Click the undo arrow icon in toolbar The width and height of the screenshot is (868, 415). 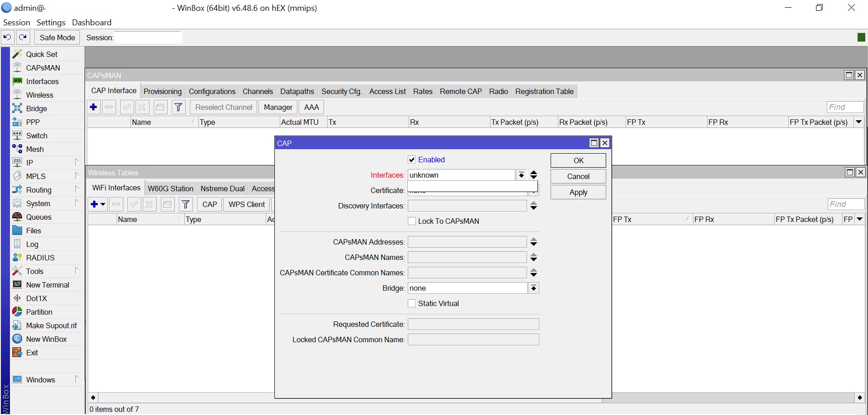tap(7, 38)
